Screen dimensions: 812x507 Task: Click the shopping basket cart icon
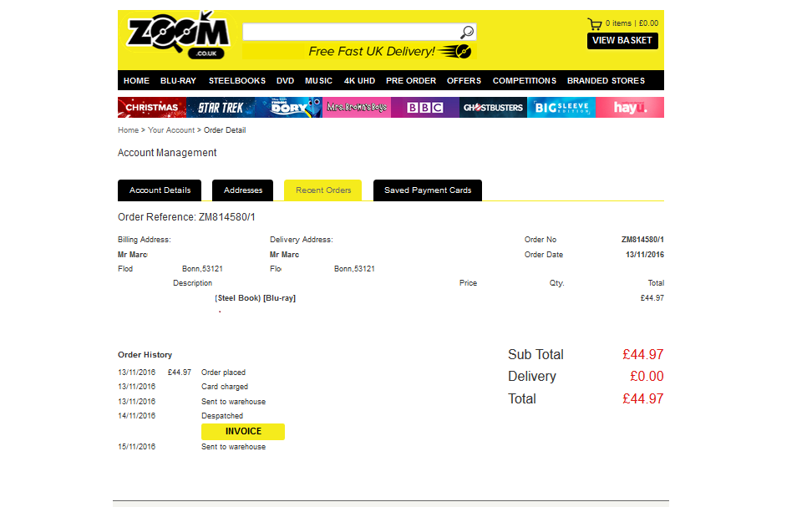click(594, 23)
